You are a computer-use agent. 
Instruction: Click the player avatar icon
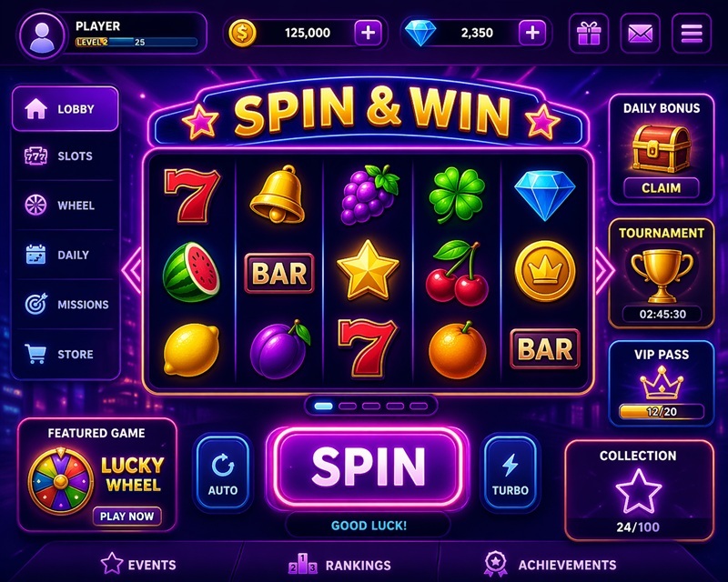[x=42, y=36]
